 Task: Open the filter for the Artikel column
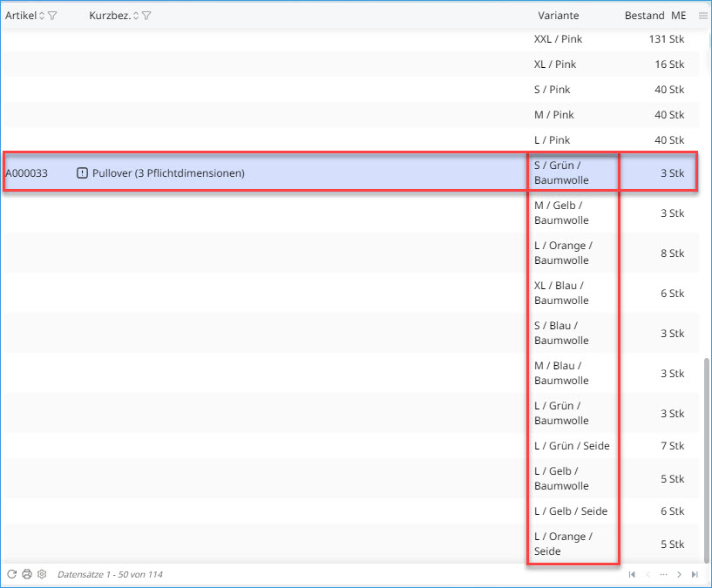52,16
